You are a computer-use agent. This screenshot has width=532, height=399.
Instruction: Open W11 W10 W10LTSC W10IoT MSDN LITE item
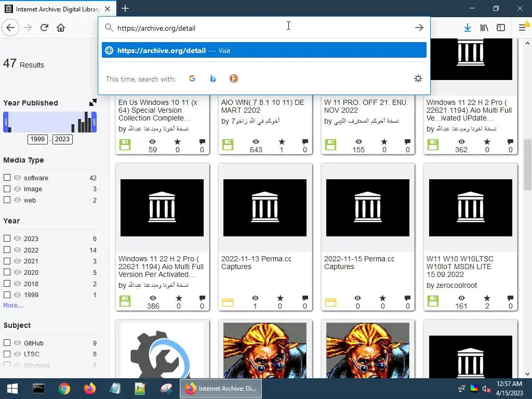coord(460,267)
